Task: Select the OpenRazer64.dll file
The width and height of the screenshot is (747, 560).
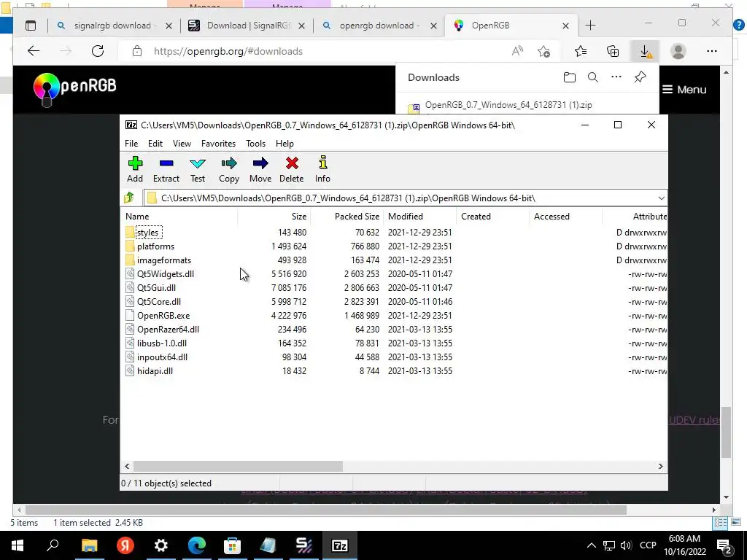Action: (x=168, y=329)
